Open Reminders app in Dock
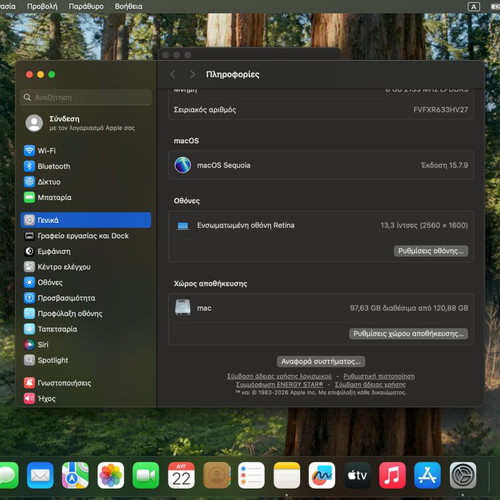The width and height of the screenshot is (500, 500). 251,475
